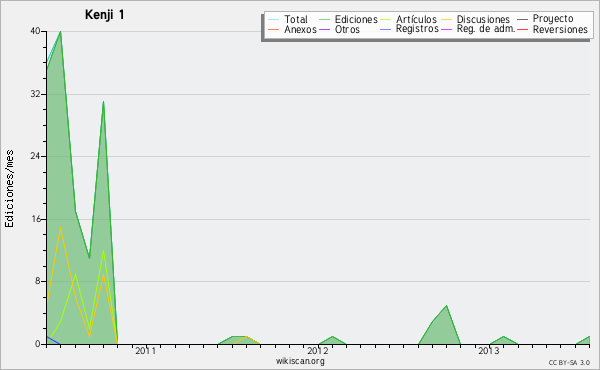Select the 'Artículos' legend entry

[416, 20]
